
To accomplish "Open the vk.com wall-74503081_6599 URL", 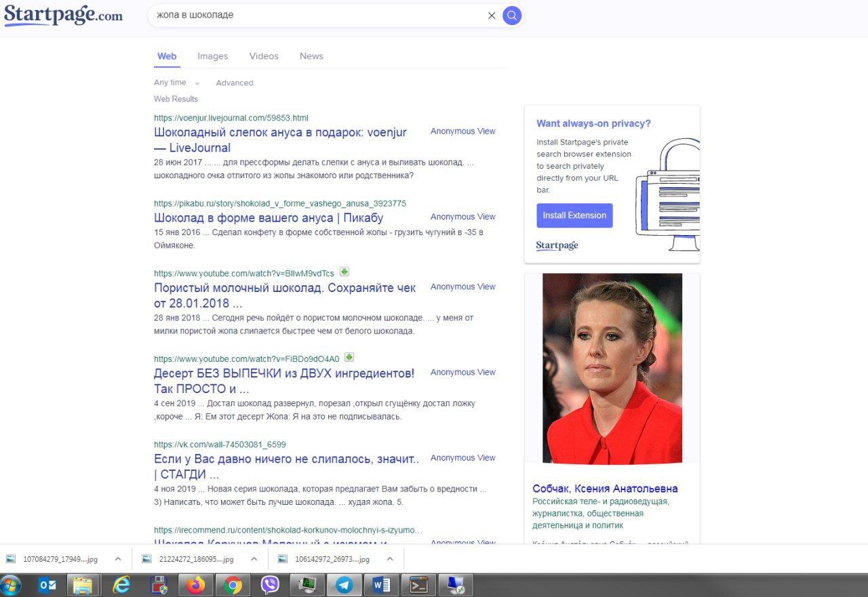I will pyautogui.click(x=220, y=445).
